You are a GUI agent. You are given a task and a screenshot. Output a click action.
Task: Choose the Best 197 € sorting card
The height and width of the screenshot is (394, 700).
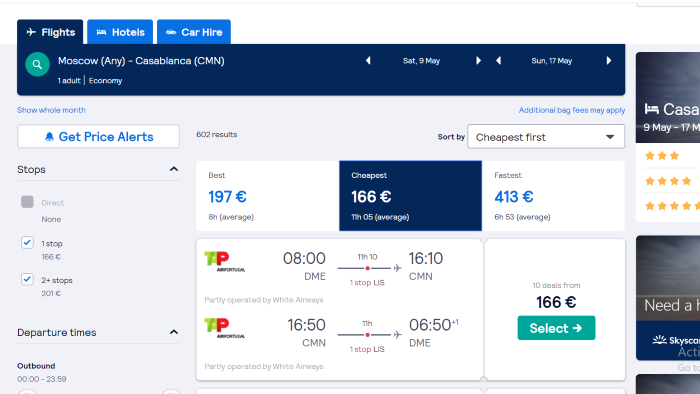click(267, 196)
